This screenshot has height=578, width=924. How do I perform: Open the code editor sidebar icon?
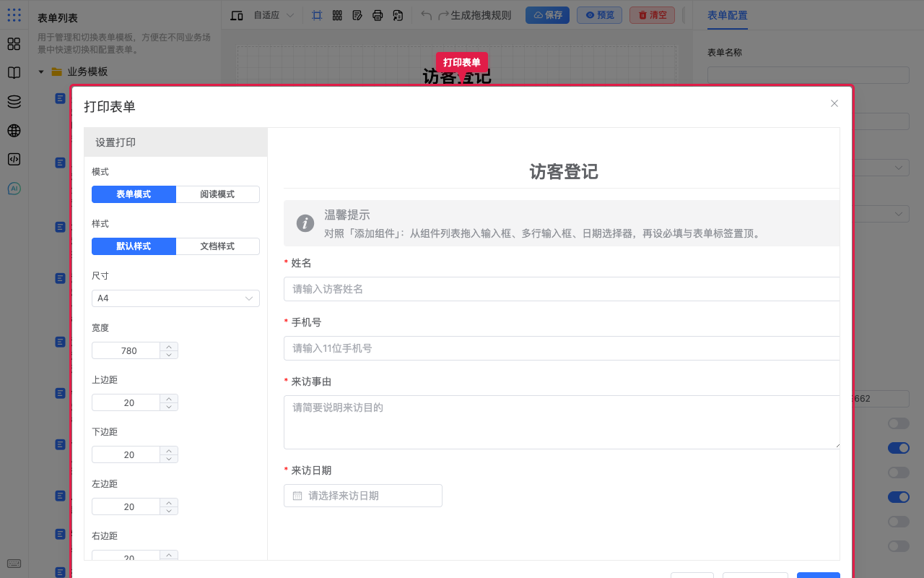click(x=14, y=160)
